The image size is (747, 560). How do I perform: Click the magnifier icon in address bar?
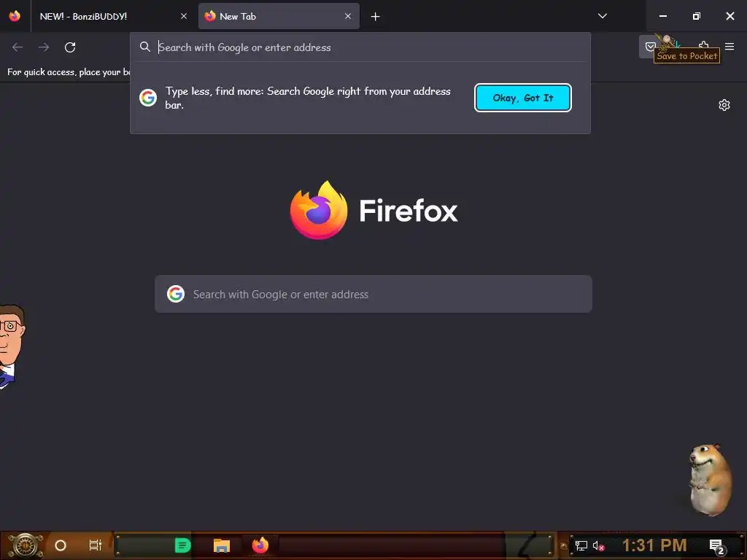[145, 47]
